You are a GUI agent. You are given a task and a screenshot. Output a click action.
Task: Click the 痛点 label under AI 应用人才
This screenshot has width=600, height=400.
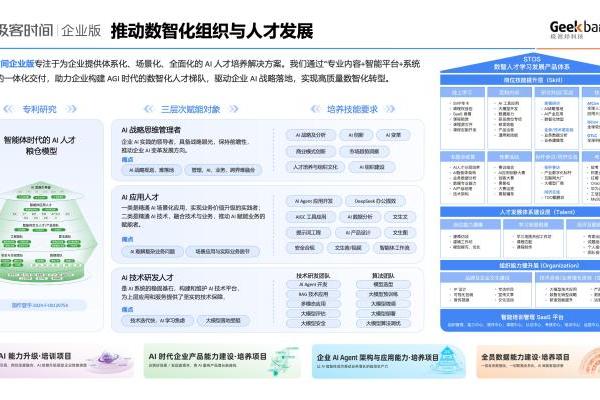(x=127, y=239)
